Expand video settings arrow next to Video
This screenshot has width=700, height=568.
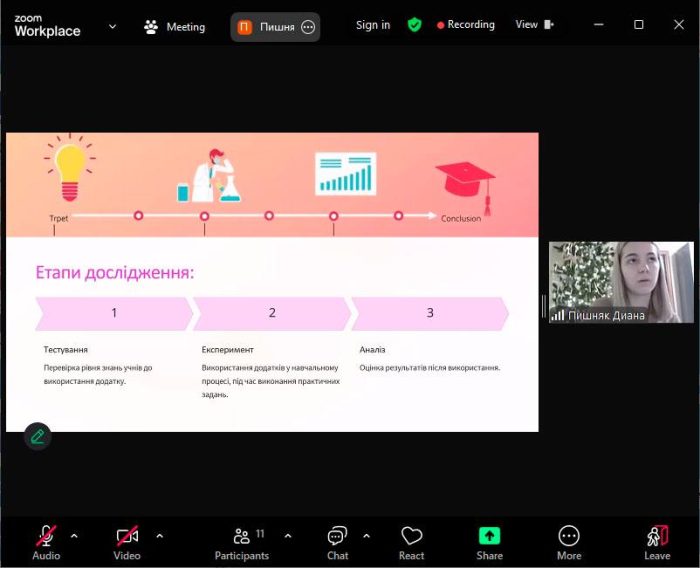tap(160, 535)
